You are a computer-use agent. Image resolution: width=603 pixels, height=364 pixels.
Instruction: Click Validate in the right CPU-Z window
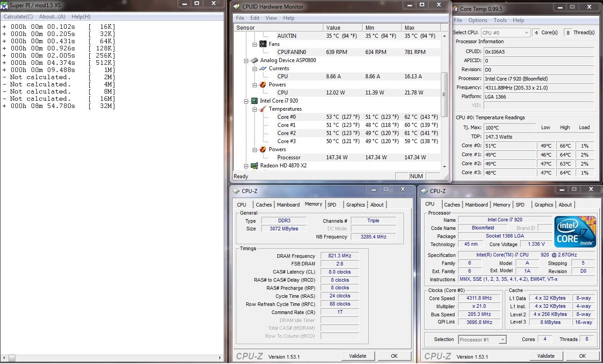[546, 356]
